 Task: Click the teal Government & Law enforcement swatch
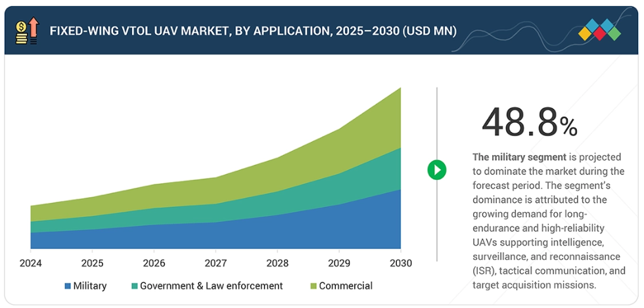click(x=135, y=286)
